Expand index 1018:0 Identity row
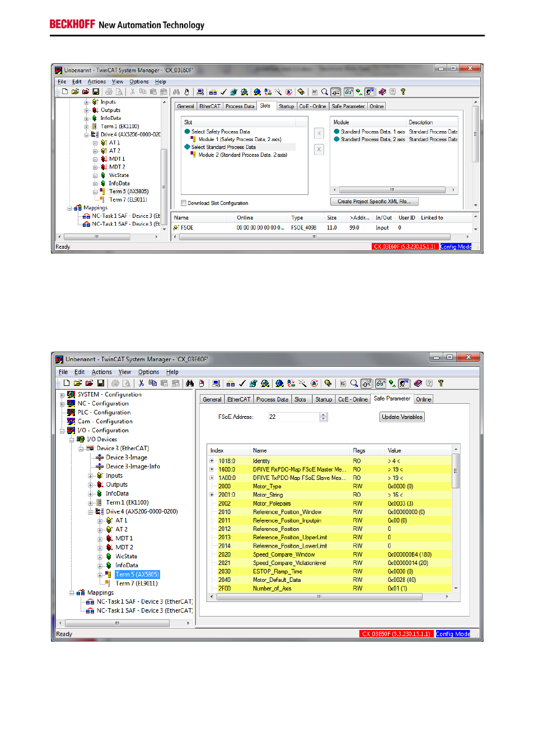Image resolution: width=534 pixels, height=756 pixels. [212, 461]
